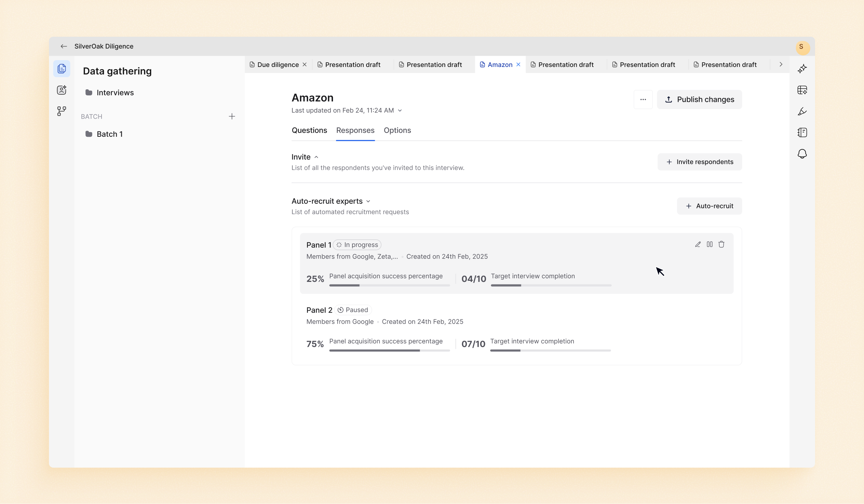
Task: Pause Panel 1 with pause icon
Action: [x=710, y=244]
